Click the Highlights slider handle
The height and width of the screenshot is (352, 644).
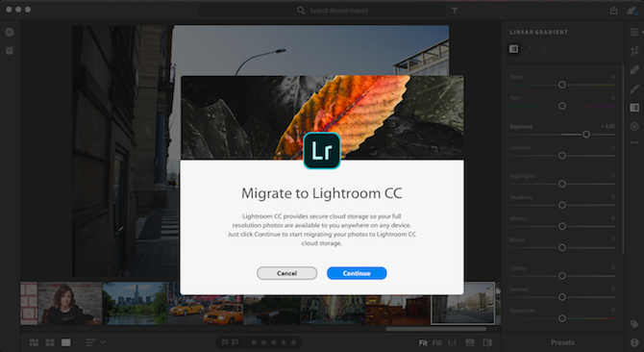(562, 184)
